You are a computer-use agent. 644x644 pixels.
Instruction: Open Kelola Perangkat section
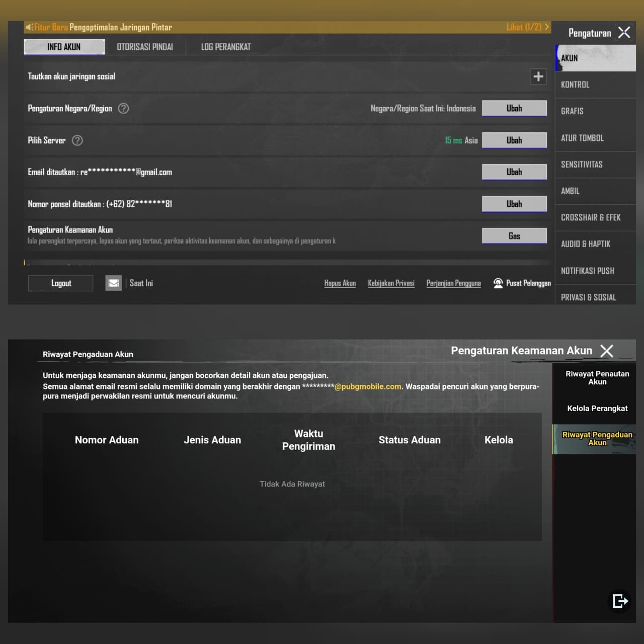(x=597, y=409)
